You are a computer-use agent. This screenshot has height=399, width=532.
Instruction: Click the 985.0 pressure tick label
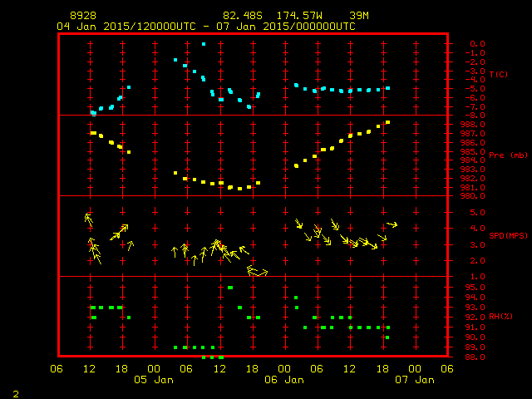[x=473, y=151]
